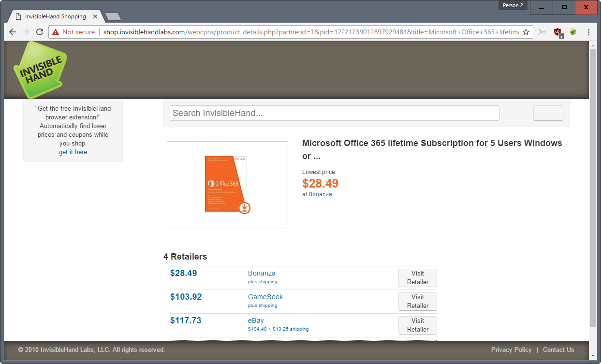The width and height of the screenshot is (601, 364).
Task: Bookmark this page with star icon
Action: click(x=526, y=32)
